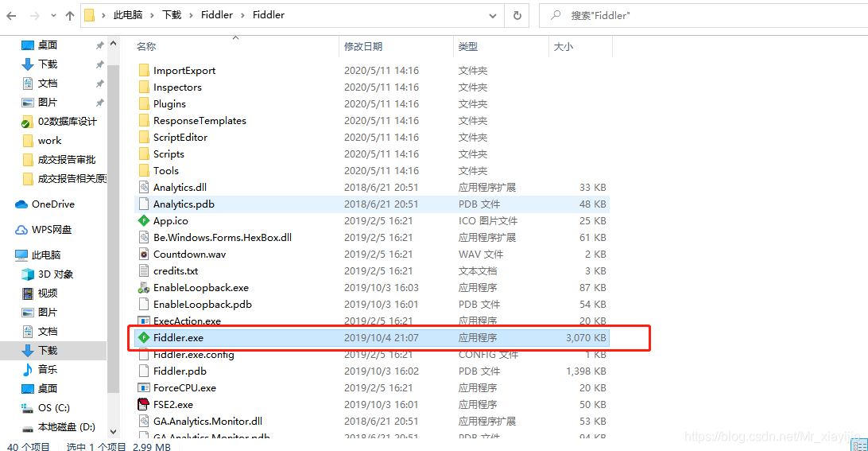Viewport: 868px width, 451px height.
Task: Unpin 下载 using its pin icon
Action: pyautogui.click(x=99, y=64)
